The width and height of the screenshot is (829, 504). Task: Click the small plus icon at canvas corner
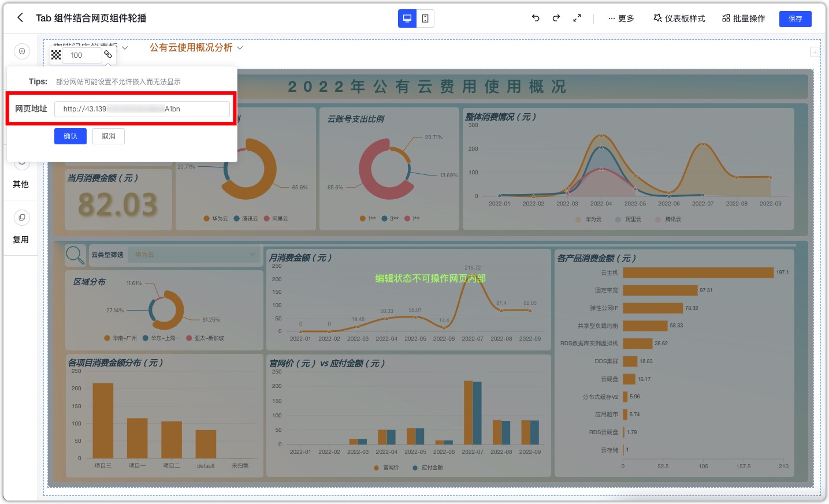pyautogui.click(x=815, y=52)
